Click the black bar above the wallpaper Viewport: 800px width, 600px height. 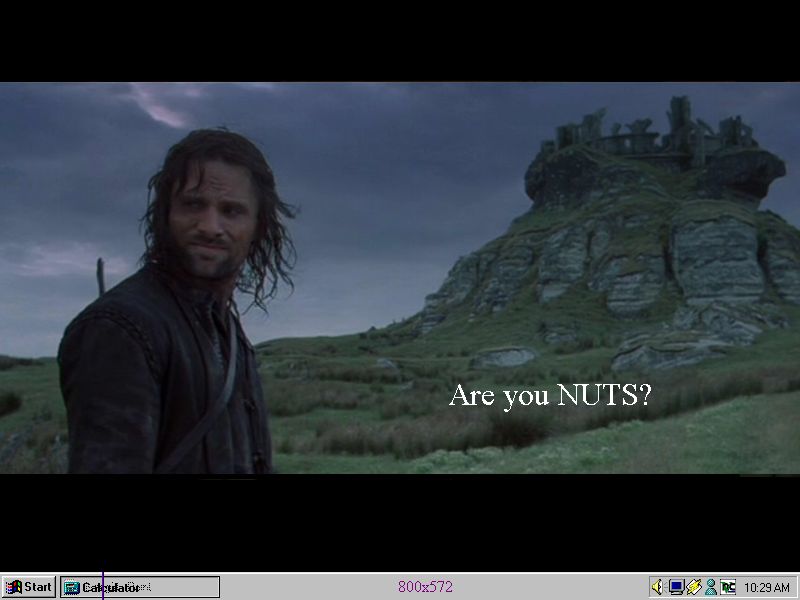coord(400,40)
